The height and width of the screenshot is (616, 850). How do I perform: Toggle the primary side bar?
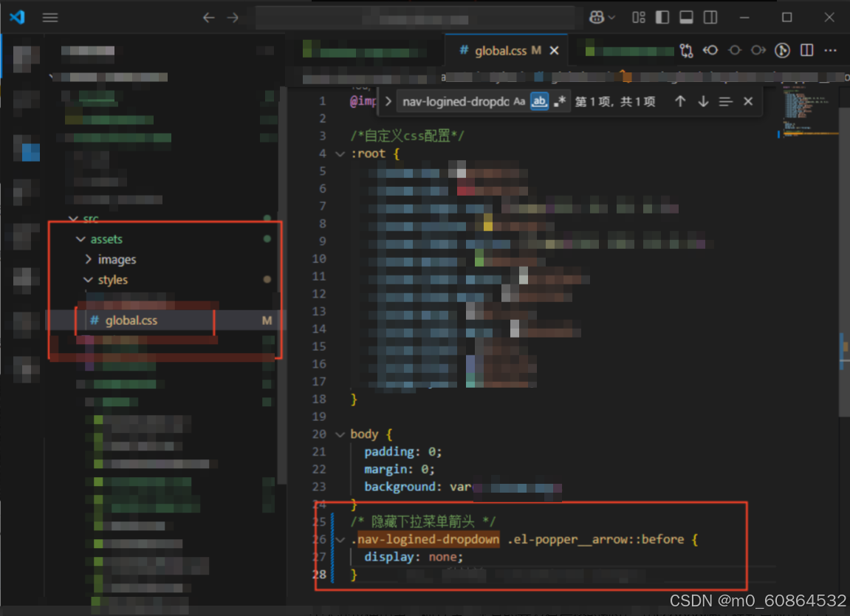coord(662,18)
